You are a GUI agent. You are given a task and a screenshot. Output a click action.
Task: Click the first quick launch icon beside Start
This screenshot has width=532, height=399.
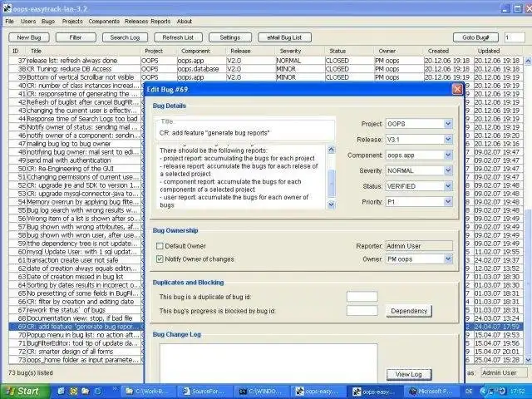[62, 392]
